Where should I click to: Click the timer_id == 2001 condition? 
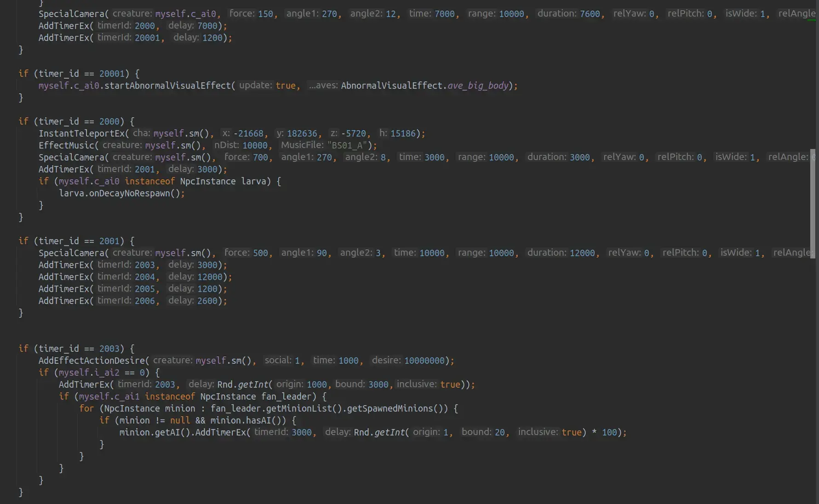[79, 241]
